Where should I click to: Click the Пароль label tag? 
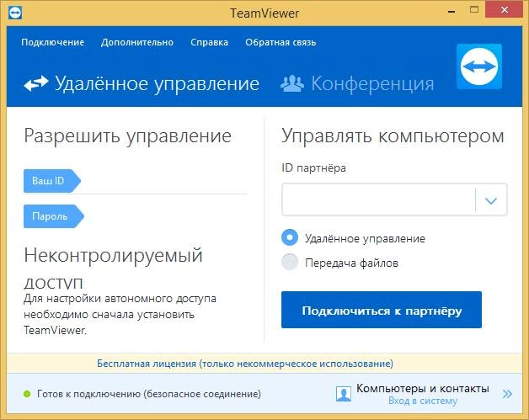53,216
